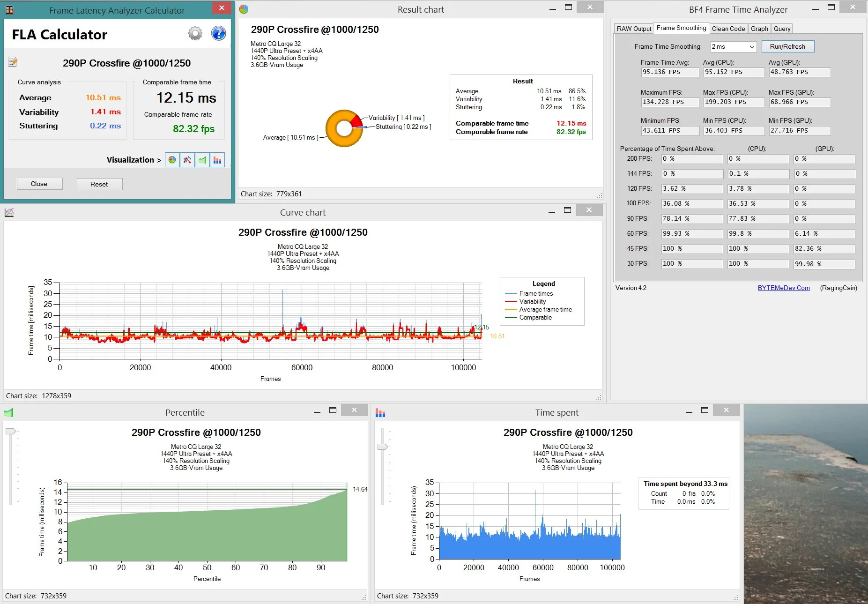Open the Query tab
Viewport: 868px width, 604px height.
[782, 29]
